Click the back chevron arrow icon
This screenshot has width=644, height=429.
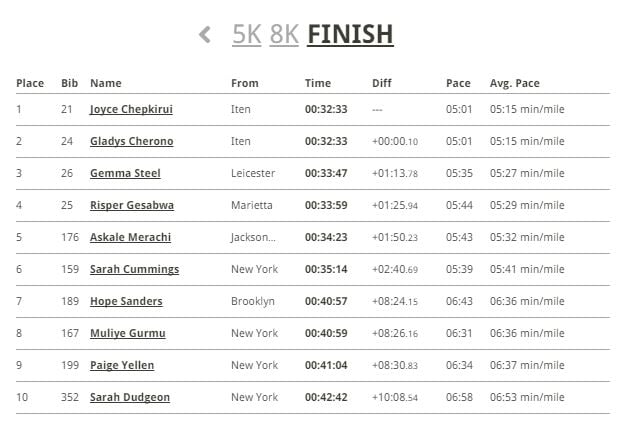[x=205, y=34]
